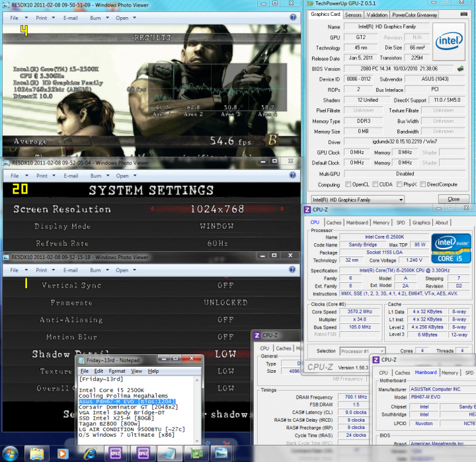Screen dimensions: 476x462
Task: Open Notepad Format menu
Action: pyautogui.click(x=117, y=371)
